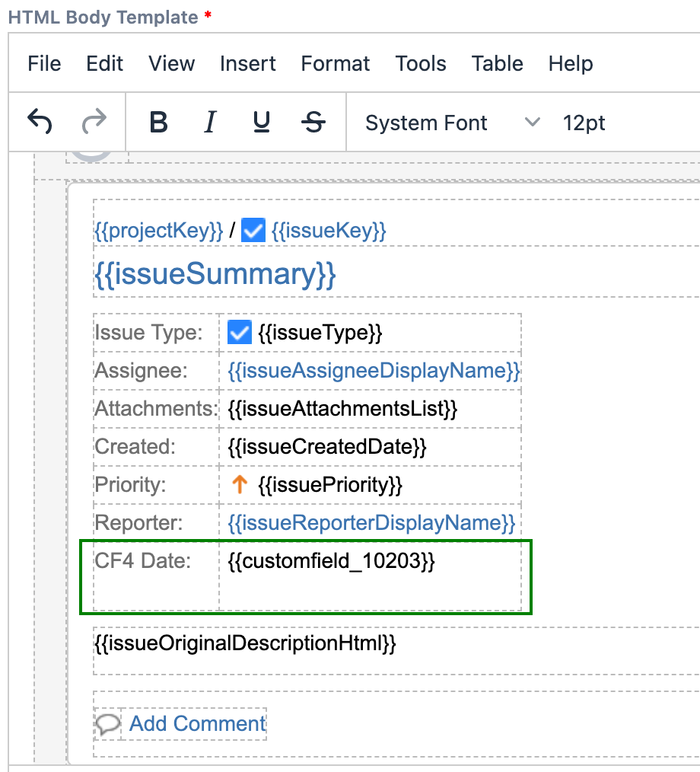The height and width of the screenshot is (772, 700).
Task: Click the Add Comment link
Action: click(x=198, y=723)
